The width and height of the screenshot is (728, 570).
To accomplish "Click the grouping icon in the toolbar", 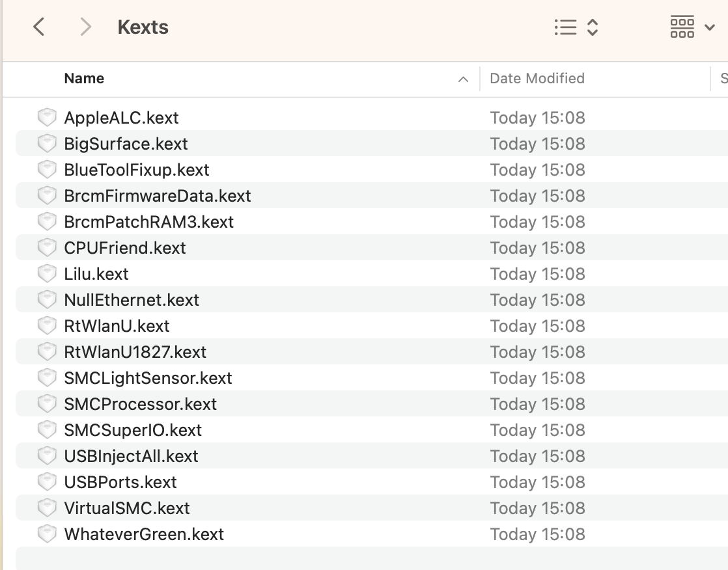I will (682, 27).
